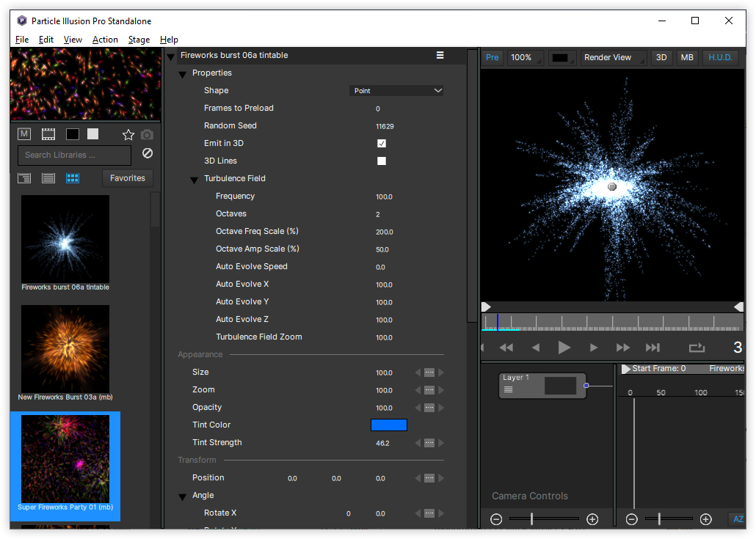Toggle the 3D view button
756x539 pixels.
(x=661, y=57)
